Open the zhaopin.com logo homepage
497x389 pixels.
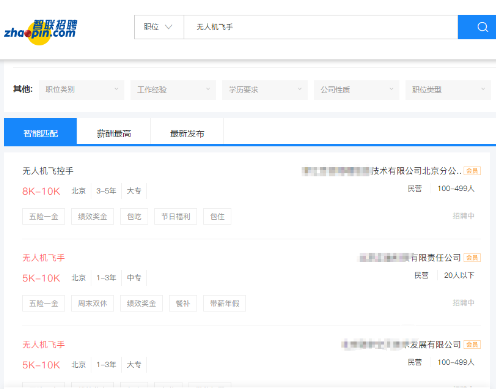40,31
